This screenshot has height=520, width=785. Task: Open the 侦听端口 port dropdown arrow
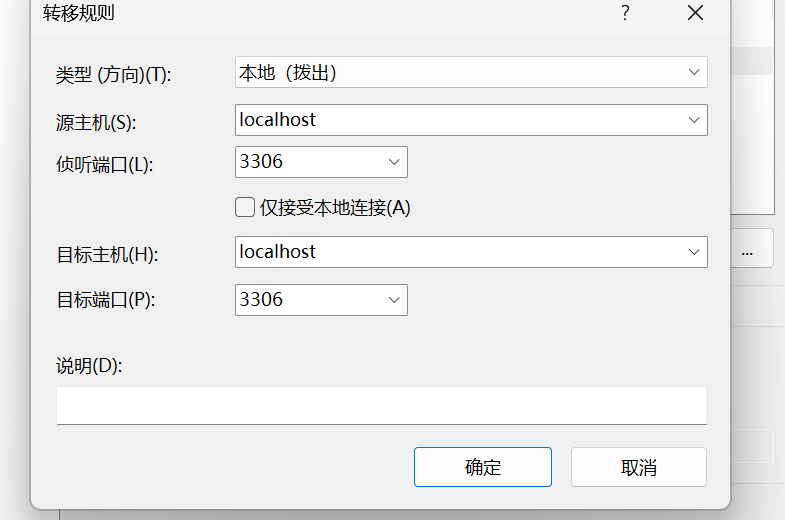tap(394, 162)
